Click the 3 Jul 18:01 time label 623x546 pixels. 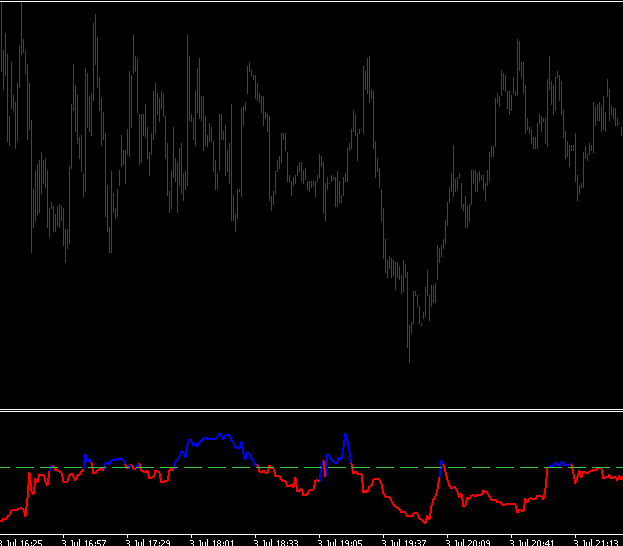[212, 543]
